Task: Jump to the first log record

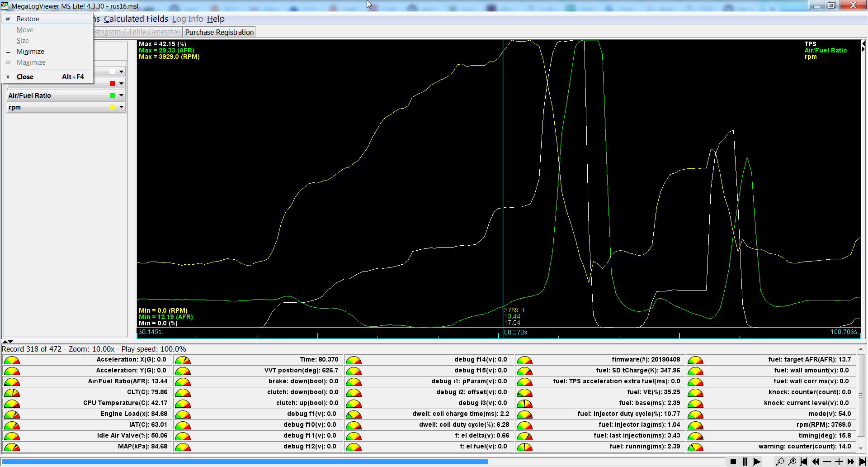Action: pyautogui.click(x=804, y=462)
